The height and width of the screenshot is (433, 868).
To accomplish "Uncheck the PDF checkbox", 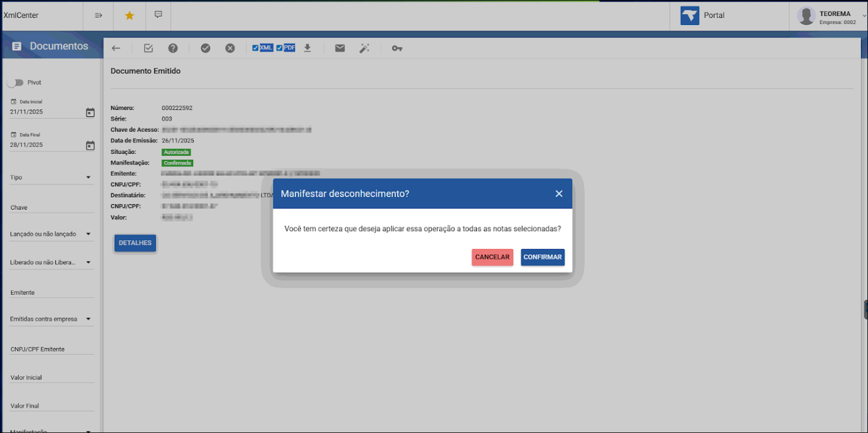I will [279, 48].
